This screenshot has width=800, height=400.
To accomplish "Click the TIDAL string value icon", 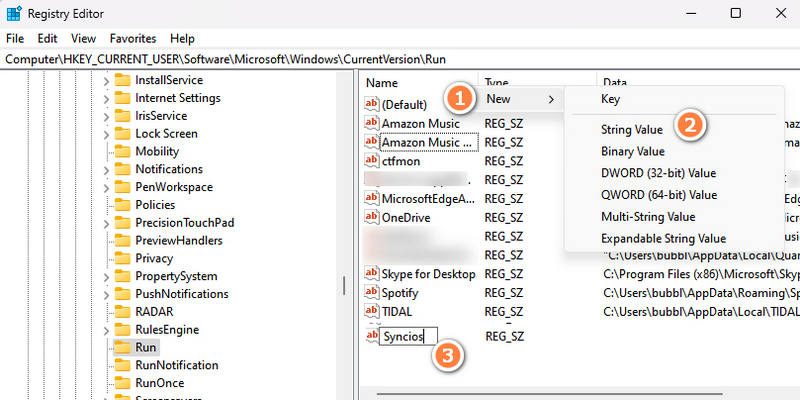I will click(372, 311).
